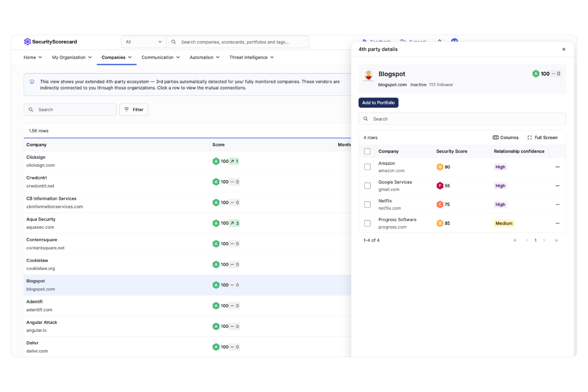The width and height of the screenshot is (588, 392).
Task: Click the search field inside the 4th party panel
Action: pos(462,119)
